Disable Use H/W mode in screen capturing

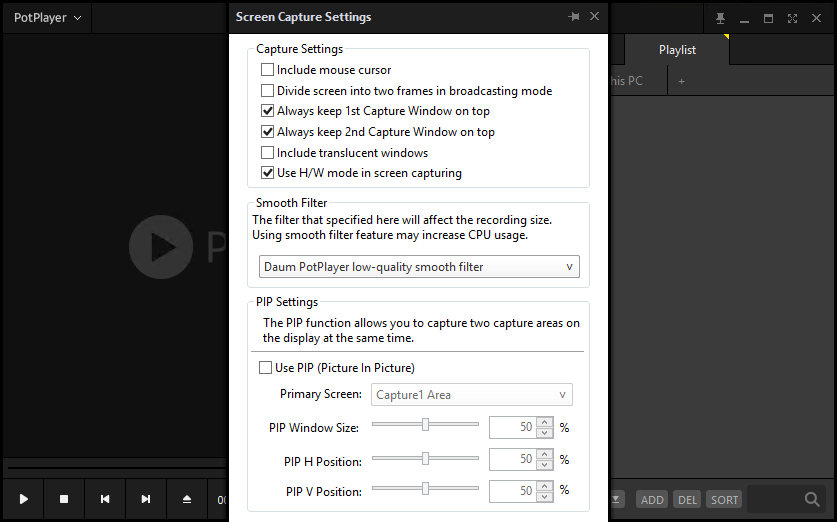(x=267, y=173)
